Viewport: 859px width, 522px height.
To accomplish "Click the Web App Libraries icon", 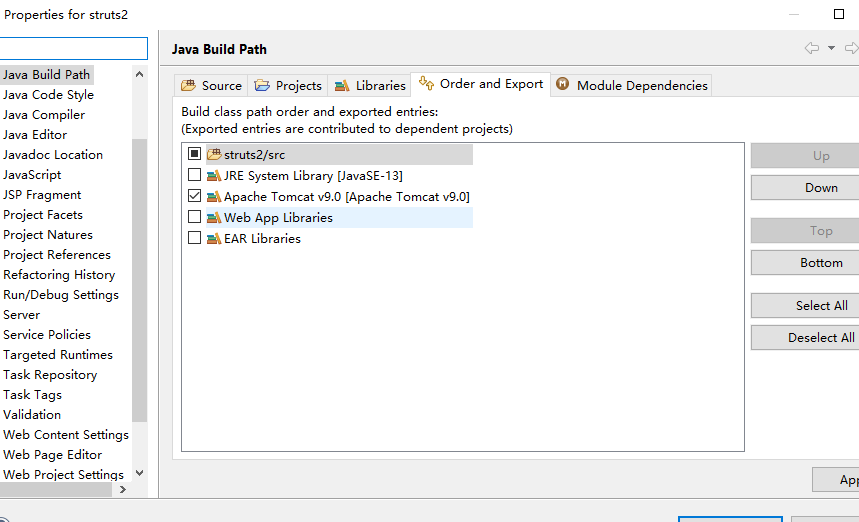I will pyautogui.click(x=214, y=217).
